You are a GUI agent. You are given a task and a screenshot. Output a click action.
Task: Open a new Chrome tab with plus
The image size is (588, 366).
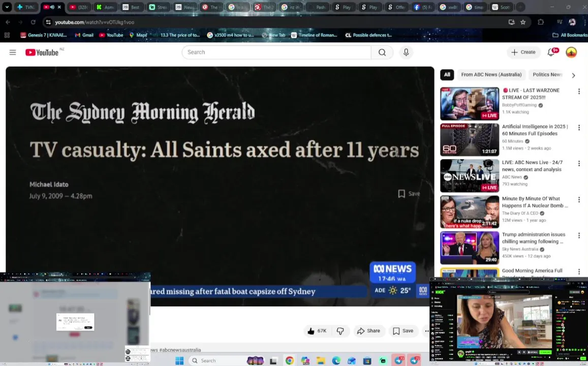click(x=520, y=7)
